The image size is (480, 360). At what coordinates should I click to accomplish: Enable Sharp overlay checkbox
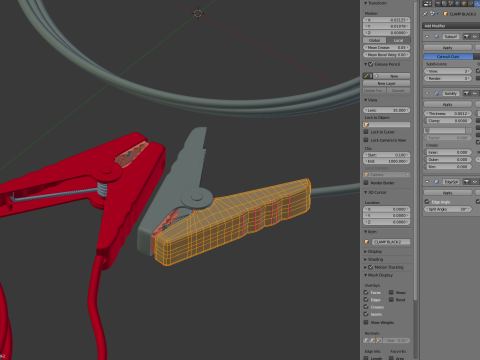pos(391,292)
